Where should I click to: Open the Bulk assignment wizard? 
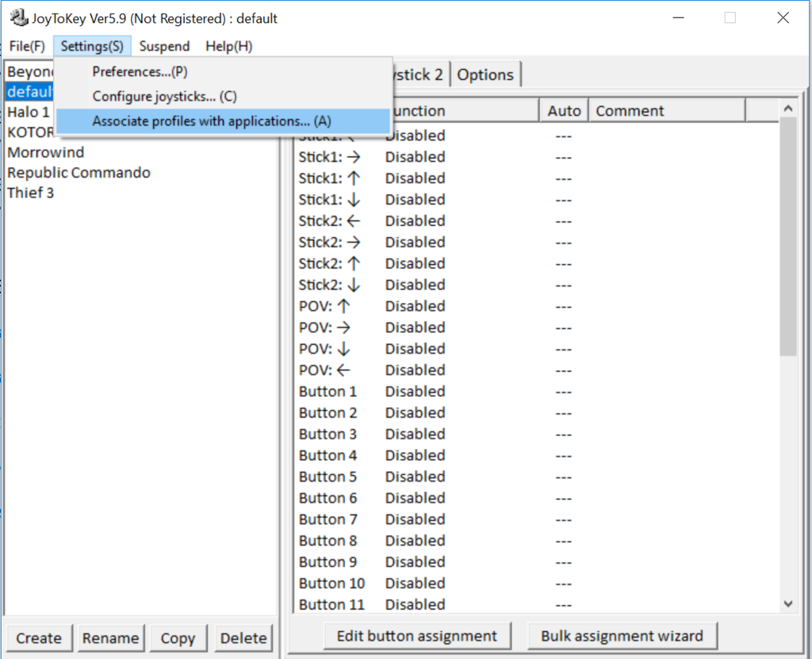click(x=622, y=636)
